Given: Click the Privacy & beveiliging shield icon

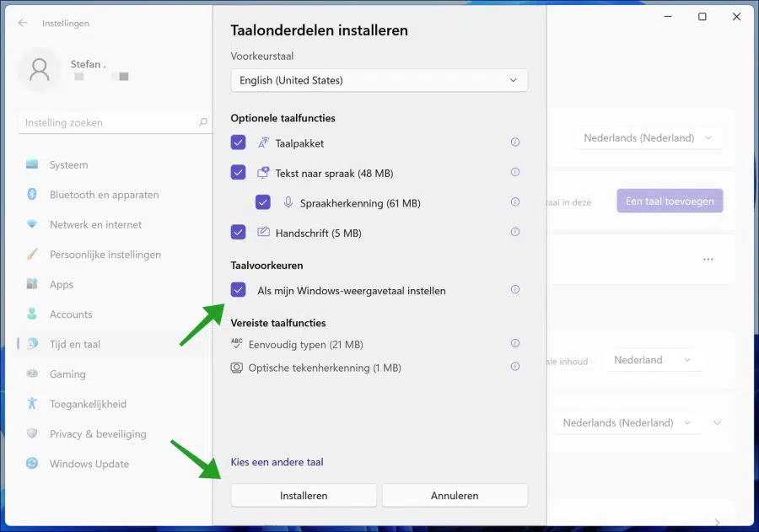Looking at the screenshot, I should pyautogui.click(x=32, y=433).
